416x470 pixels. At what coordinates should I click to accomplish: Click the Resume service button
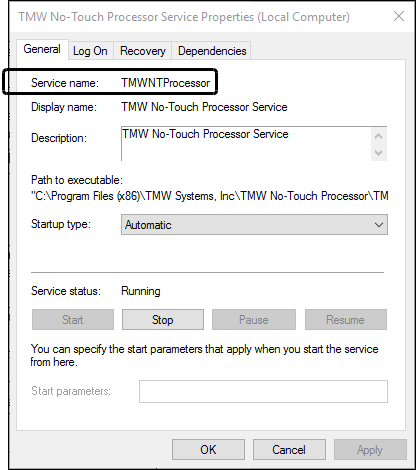346,320
